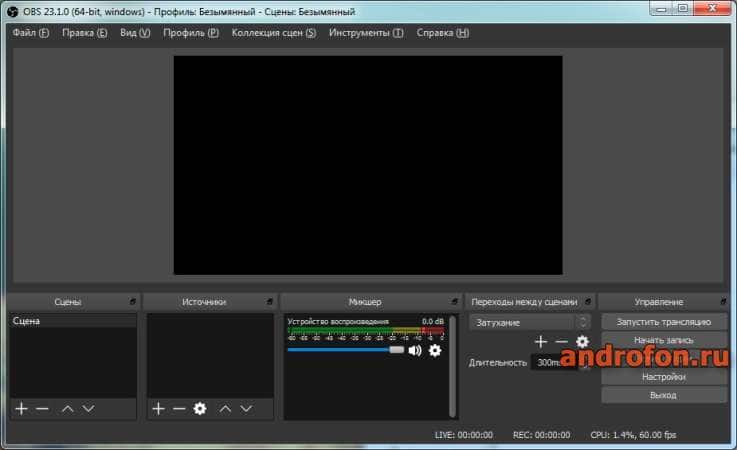
Task: Add a transition with plus icon
Action: [x=541, y=341]
